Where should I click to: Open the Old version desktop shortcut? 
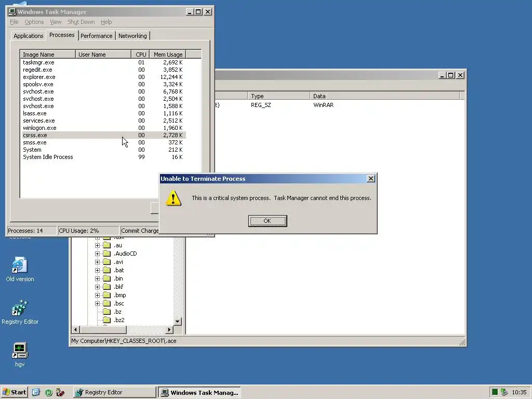[20, 270]
